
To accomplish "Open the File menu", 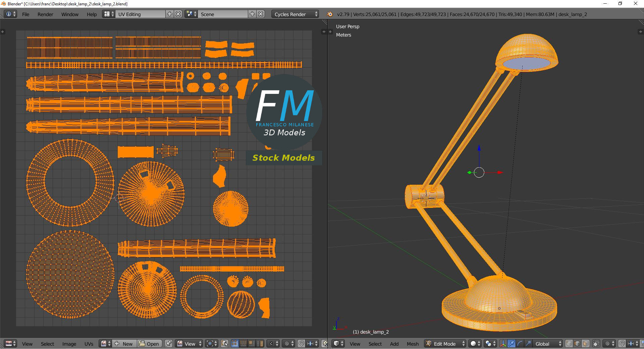I will point(25,14).
